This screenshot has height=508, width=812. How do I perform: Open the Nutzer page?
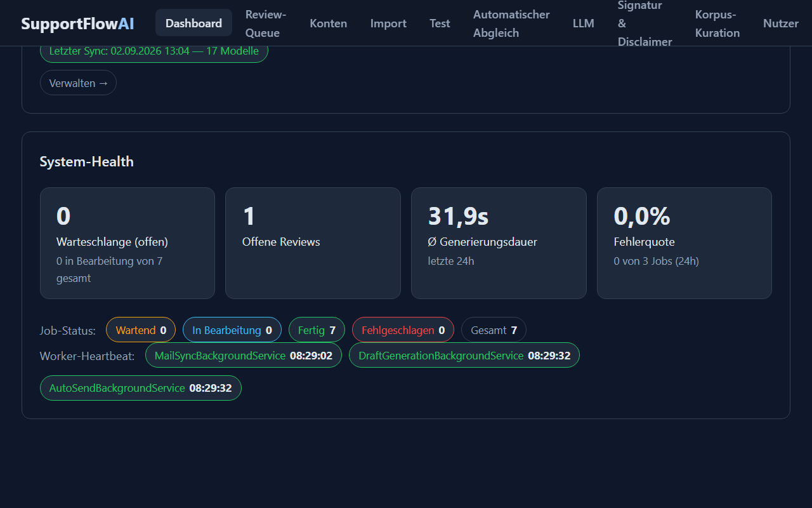point(781,23)
